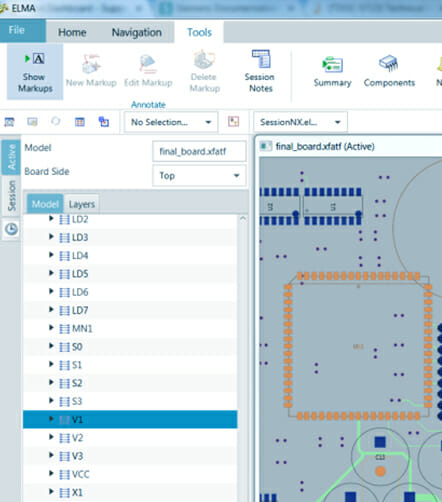Expand the highlighted V1 node
The image size is (442, 502).
point(51,419)
